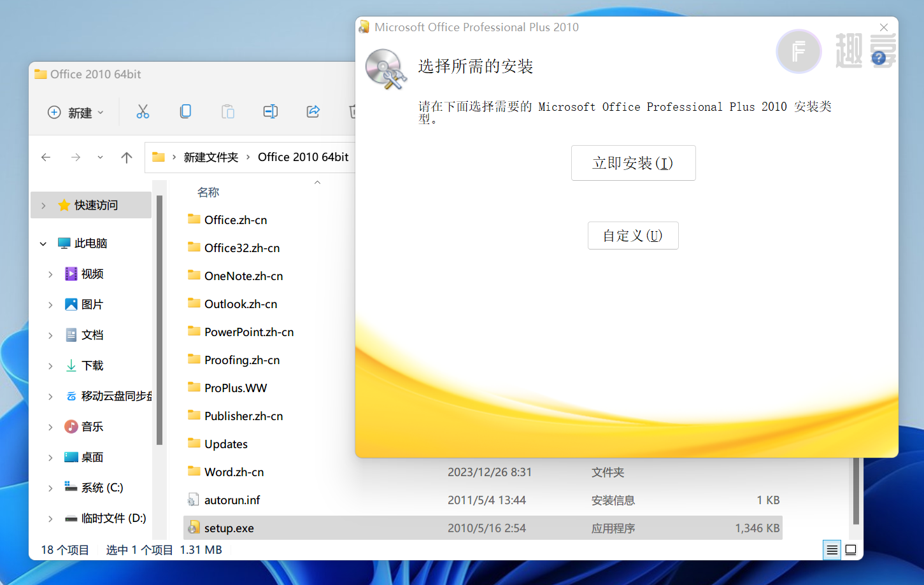Select the Office.zh-cn folder

point(236,220)
